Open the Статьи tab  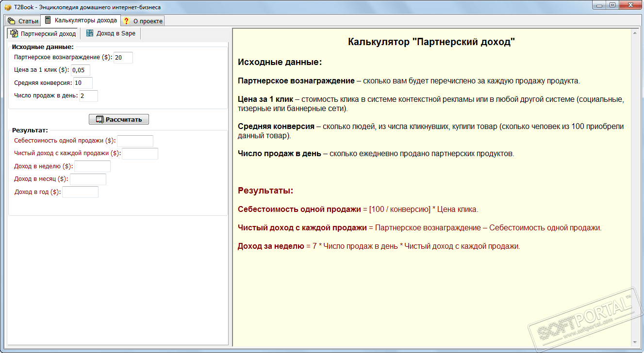[x=23, y=21]
